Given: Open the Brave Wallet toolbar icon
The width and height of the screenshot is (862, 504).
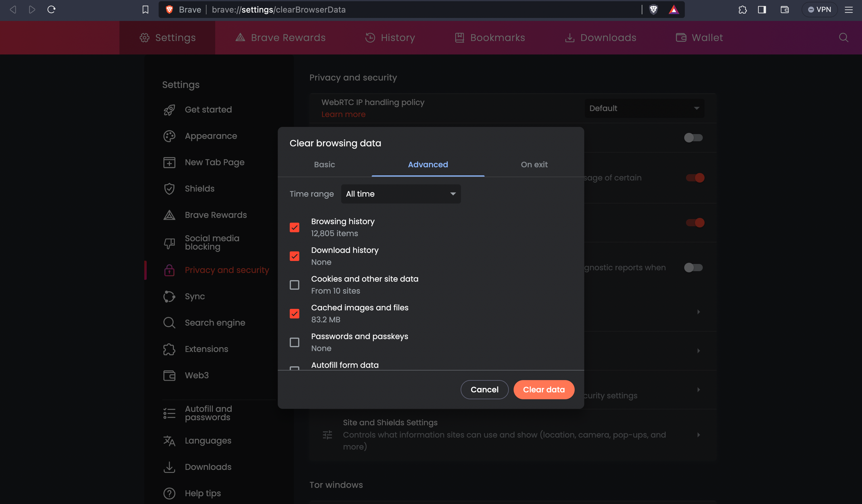Looking at the screenshot, I should point(784,10).
